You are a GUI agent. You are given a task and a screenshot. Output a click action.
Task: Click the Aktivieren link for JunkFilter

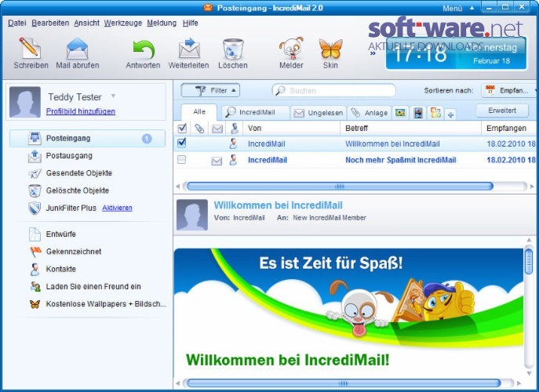117,208
